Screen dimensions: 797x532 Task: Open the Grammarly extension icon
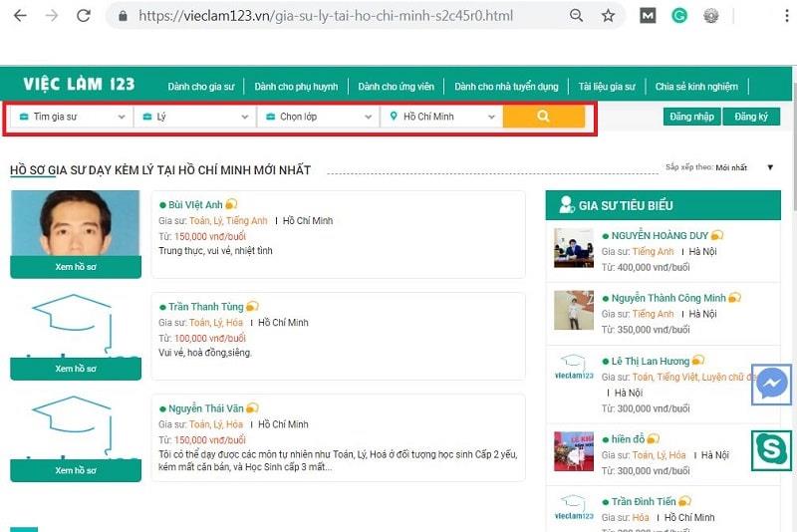(x=679, y=16)
